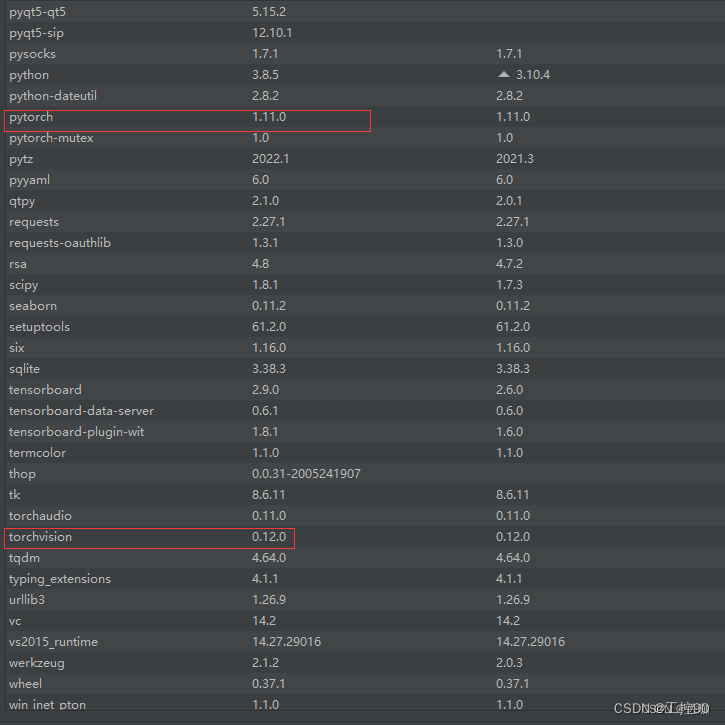
Task: Click sqlite installed version 3.38.3
Action: pyautogui.click(x=269, y=369)
